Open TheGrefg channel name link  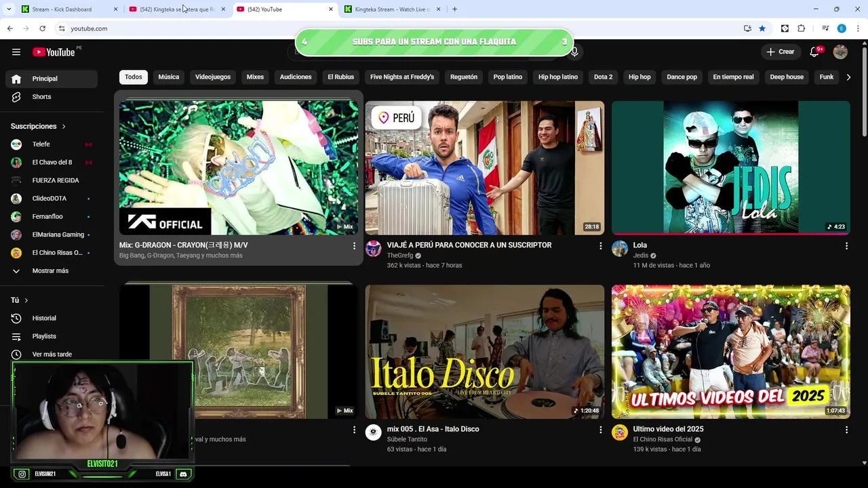(399, 256)
